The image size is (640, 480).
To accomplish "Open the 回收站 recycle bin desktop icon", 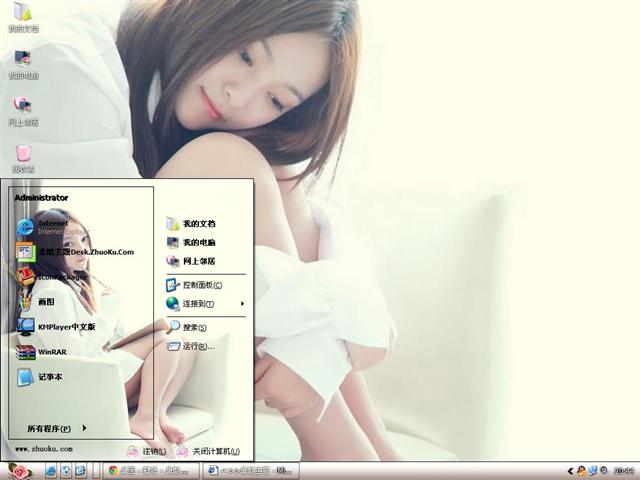I will click(22, 156).
